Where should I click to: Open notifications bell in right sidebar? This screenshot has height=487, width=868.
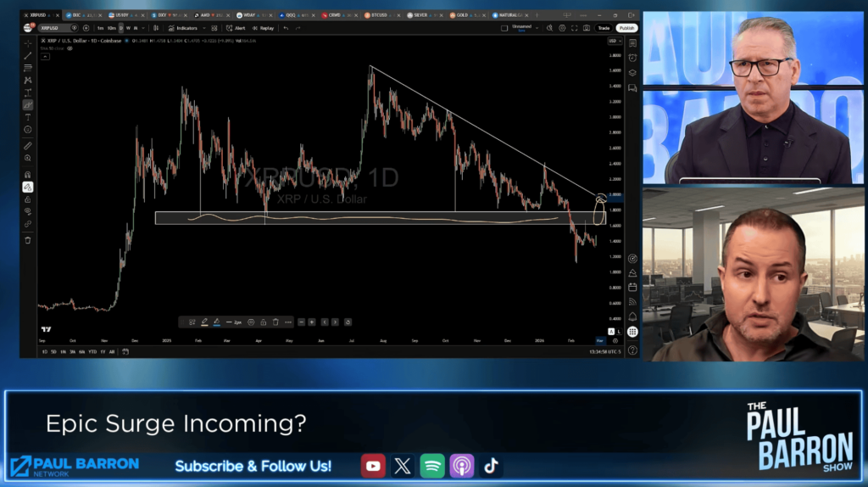(632, 317)
